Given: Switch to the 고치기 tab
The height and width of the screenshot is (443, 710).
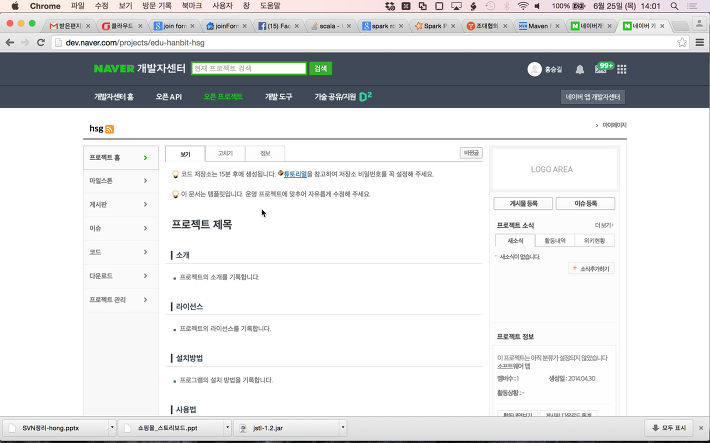Looking at the screenshot, I should click(x=225, y=154).
